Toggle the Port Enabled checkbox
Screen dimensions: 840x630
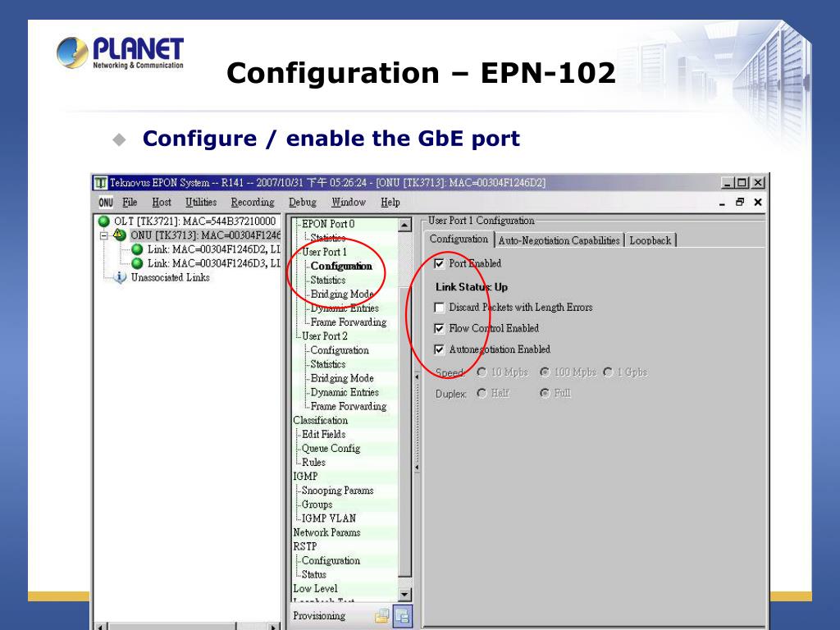pos(440,263)
